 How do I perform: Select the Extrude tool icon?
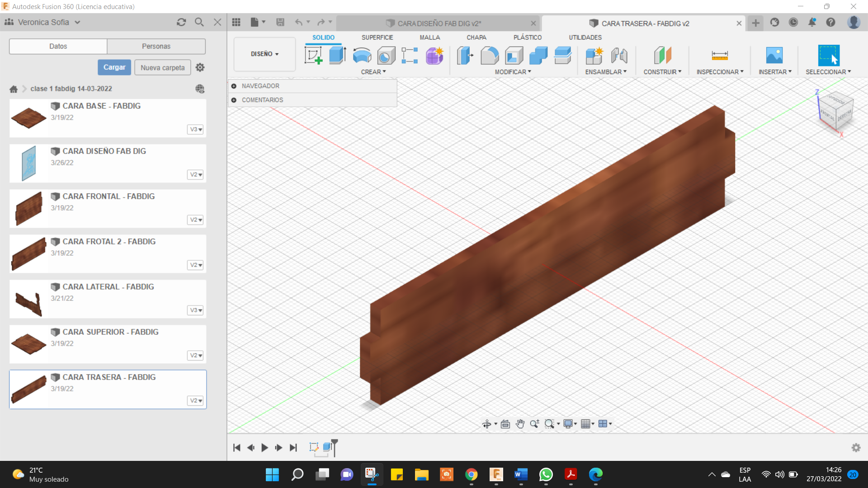[337, 56]
